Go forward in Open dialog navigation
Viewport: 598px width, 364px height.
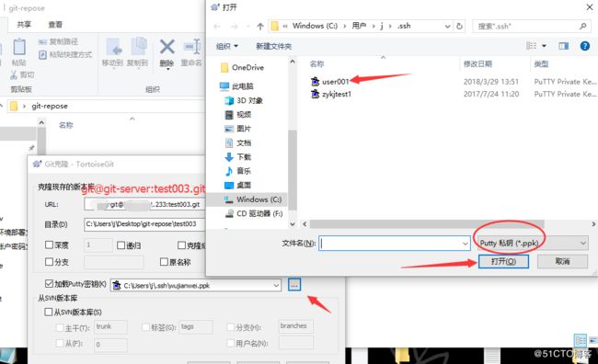pyautogui.click(x=235, y=27)
